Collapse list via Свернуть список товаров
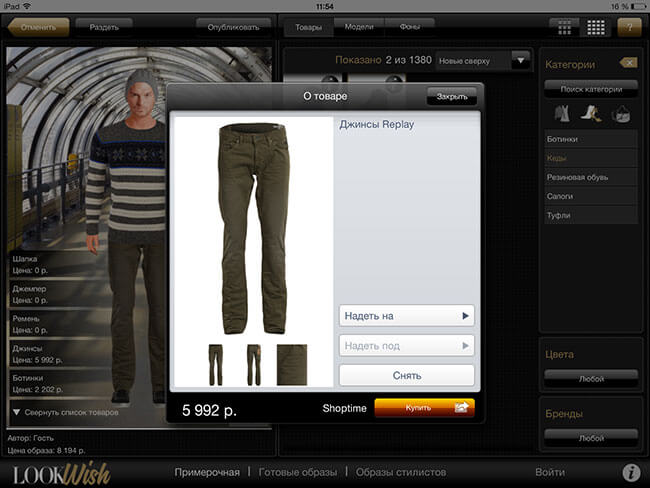This screenshot has width=650, height=488. point(65,413)
